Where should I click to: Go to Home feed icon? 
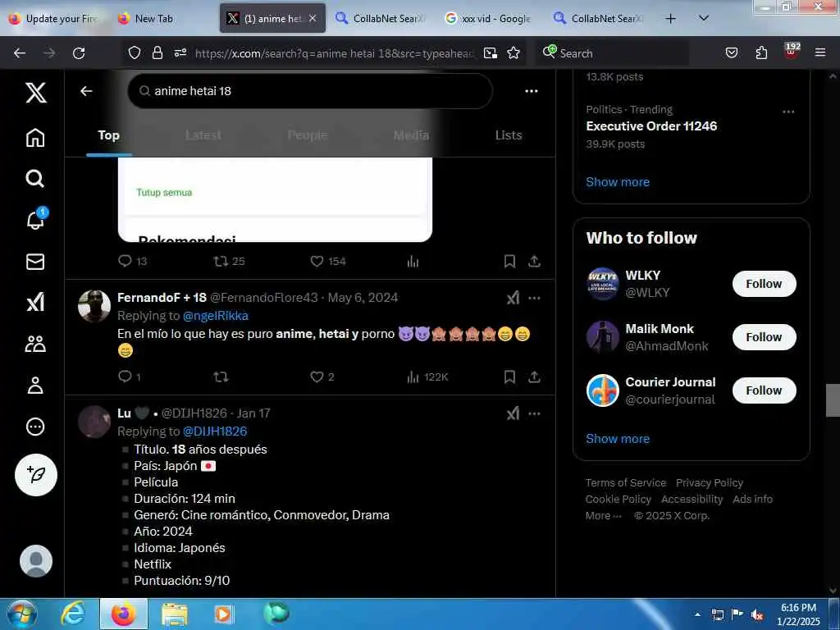(x=35, y=138)
